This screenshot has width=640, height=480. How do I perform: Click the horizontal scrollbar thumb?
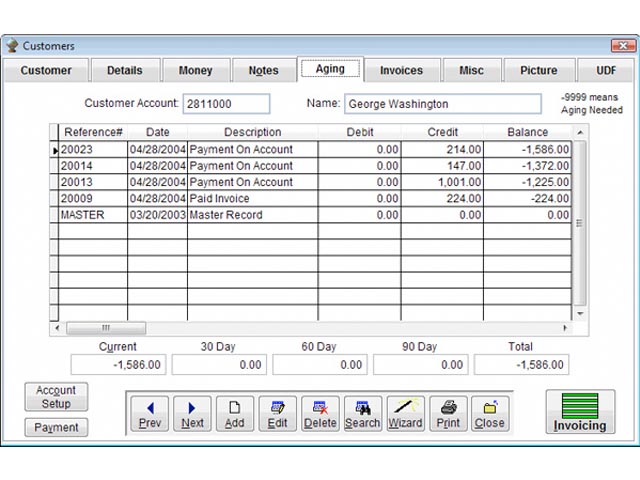click(x=106, y=328)
